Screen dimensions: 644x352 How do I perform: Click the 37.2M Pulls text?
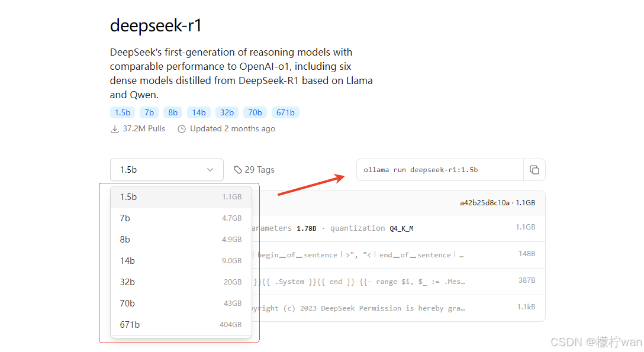(x=144, y=129)
